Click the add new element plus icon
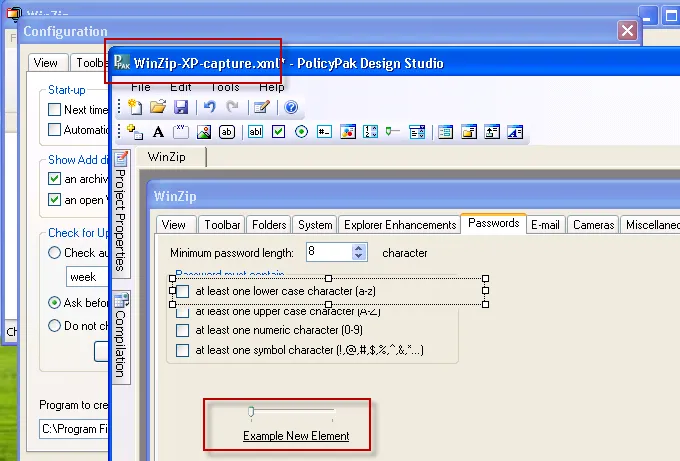This screenshot has width=680, height=461. coord(135,132)
